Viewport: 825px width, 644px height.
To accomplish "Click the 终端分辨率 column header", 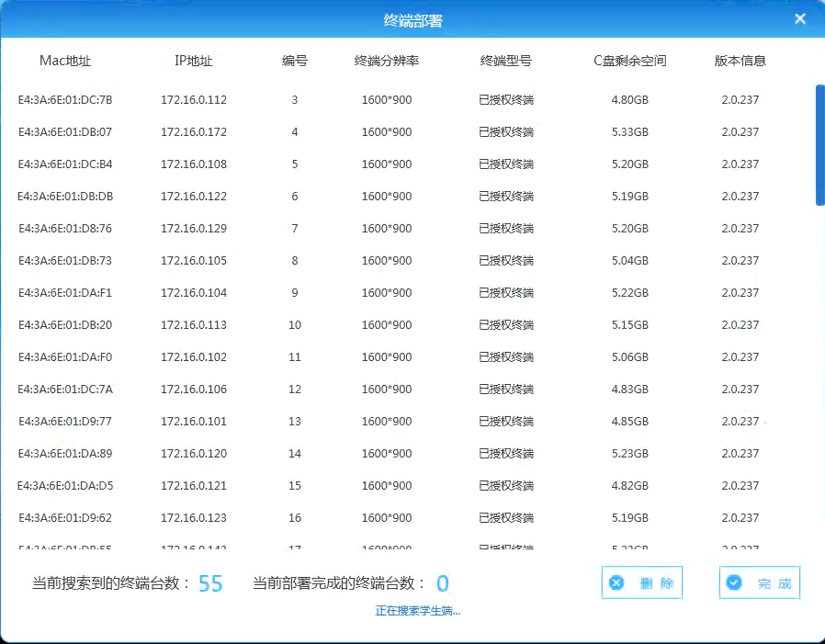I will (387, 62).
